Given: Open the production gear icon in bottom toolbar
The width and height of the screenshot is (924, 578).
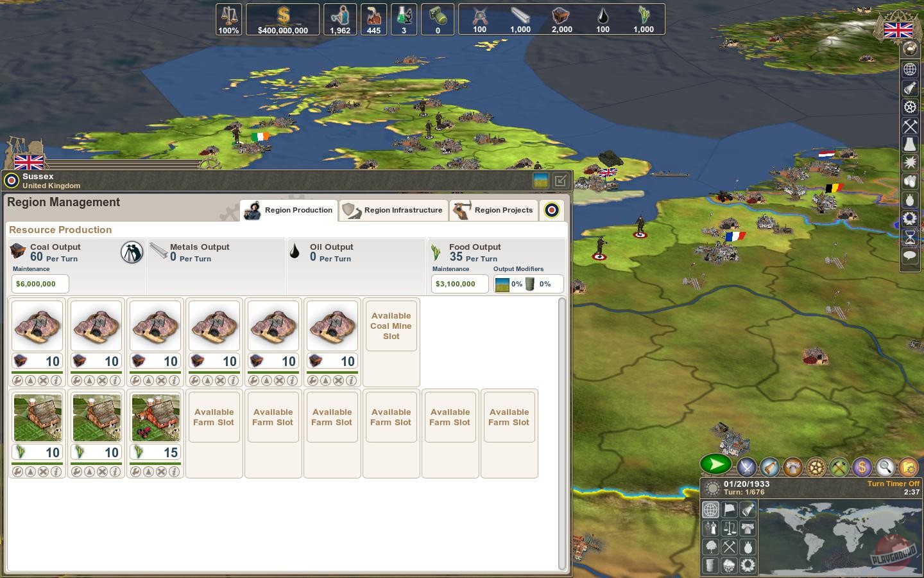Looking at the screenshot, I should (x=815, y=467).
